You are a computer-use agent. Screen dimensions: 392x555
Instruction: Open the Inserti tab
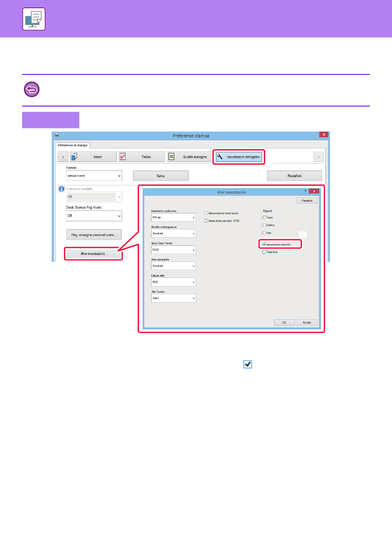(94, 157)
